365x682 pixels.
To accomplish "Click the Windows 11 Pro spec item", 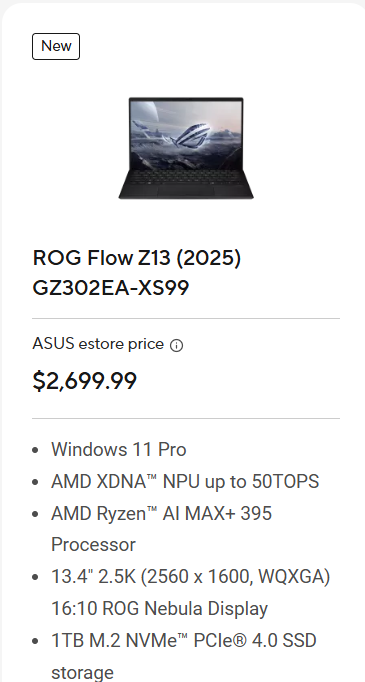I will coord(119,450).
